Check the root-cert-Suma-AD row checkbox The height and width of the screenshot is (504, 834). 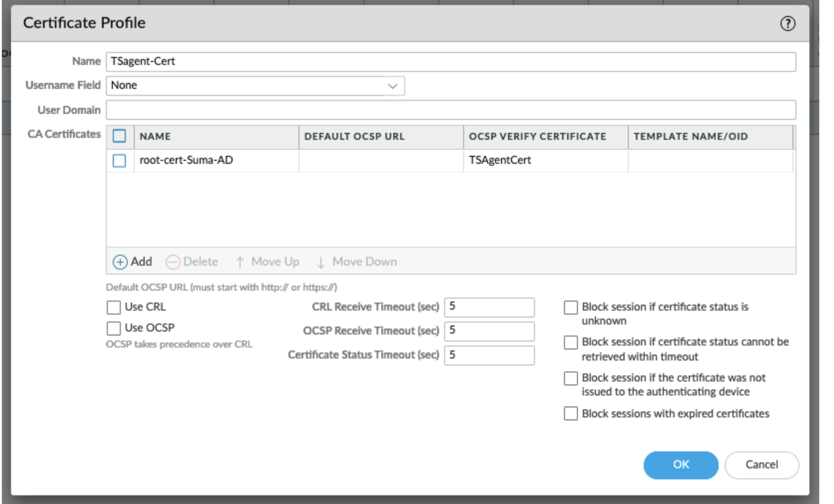point(119,160)
